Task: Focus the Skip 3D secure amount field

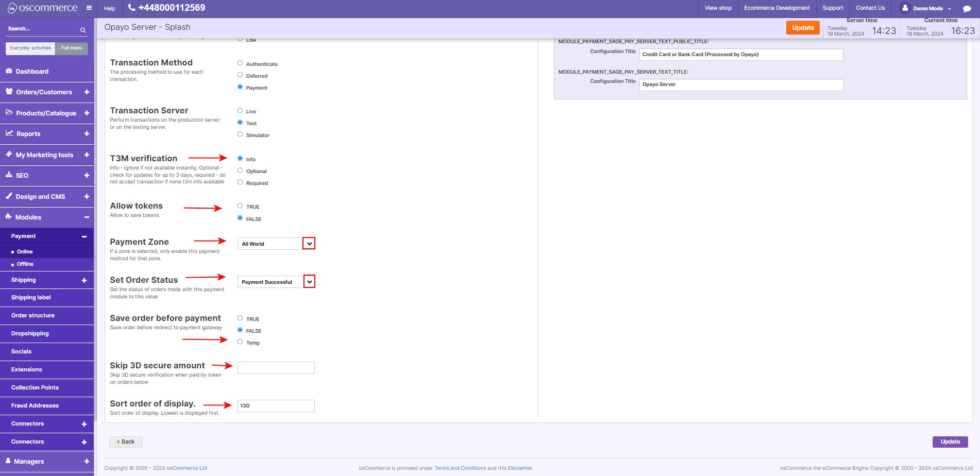Action: point(276,368)
